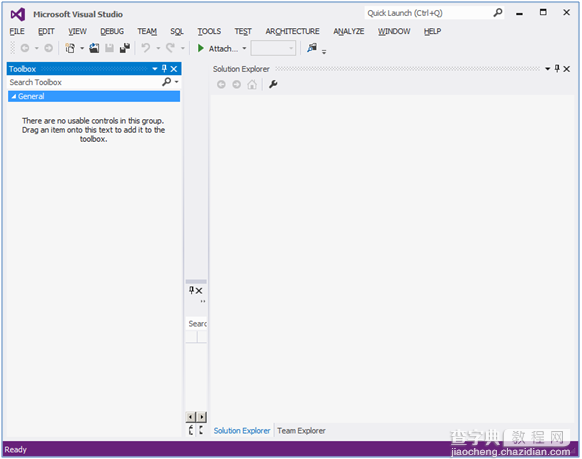
Task: Click the Find in Files toolbar icon
Action: pyautogui.click(x=312, y=47)
